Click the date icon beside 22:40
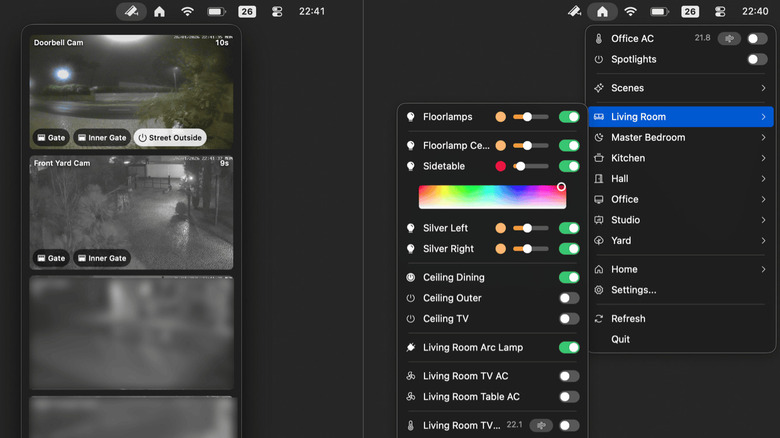780x438 pixels. [689, 11]
